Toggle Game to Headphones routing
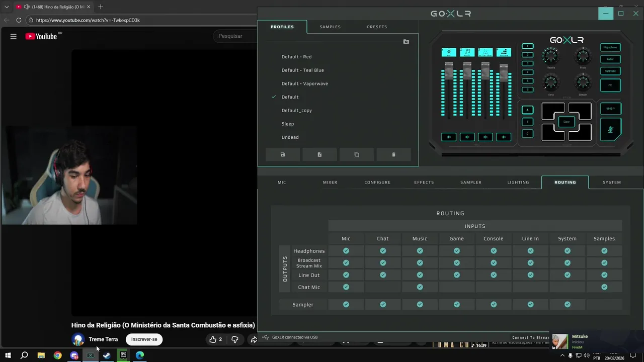 click(457, 251)
